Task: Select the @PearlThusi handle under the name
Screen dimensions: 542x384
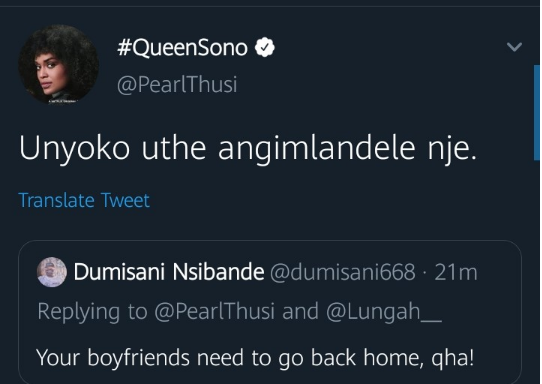Action: [177, 84]
